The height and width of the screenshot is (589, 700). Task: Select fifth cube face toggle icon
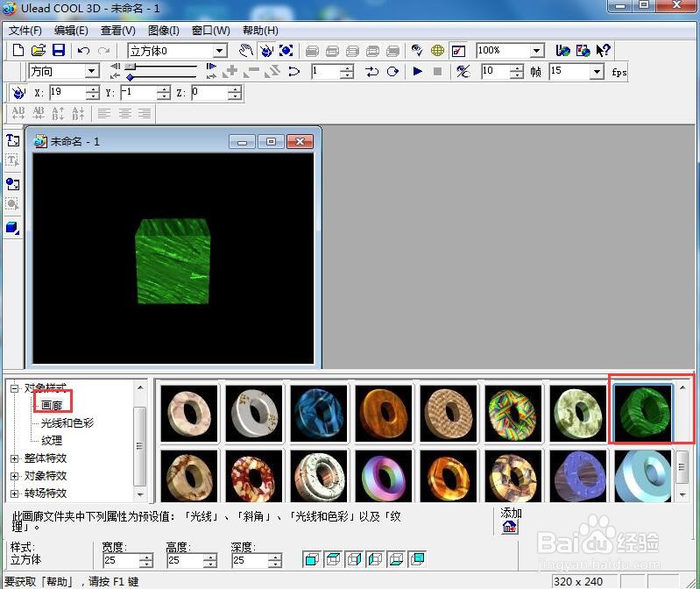[396, 559]
